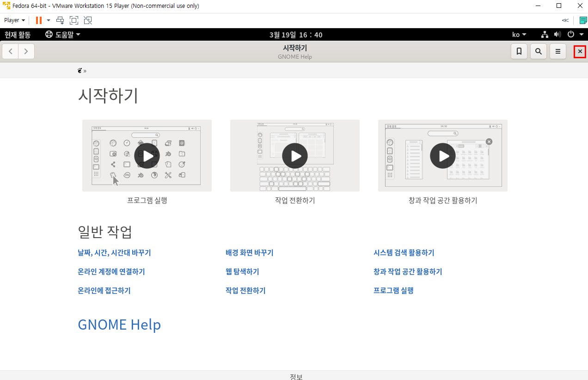Click the 작업 전환하기 caption under second video
Viewport: 588px width, 380px height.
point(295,200)
